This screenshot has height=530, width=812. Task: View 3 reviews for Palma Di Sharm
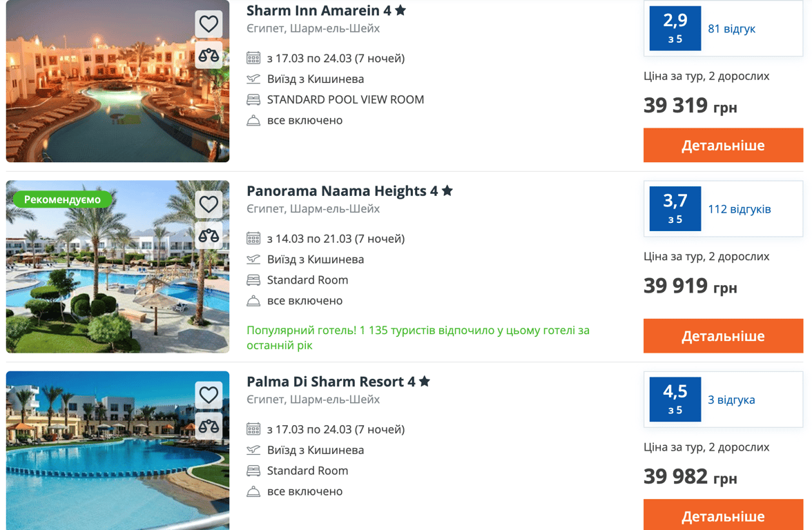(731, 400)
